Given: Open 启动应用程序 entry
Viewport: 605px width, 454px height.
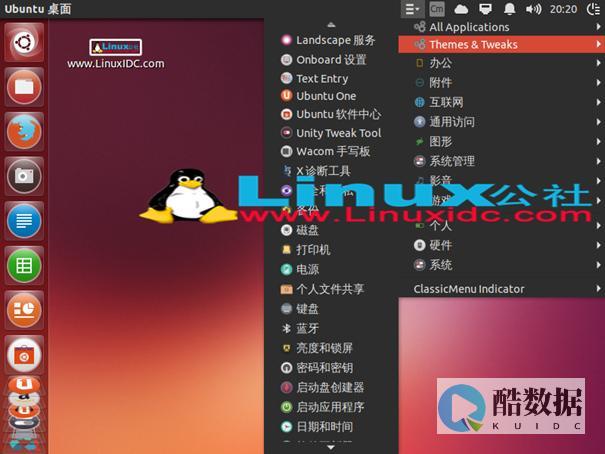Looking at the screenshot, I should pos(331,407).
